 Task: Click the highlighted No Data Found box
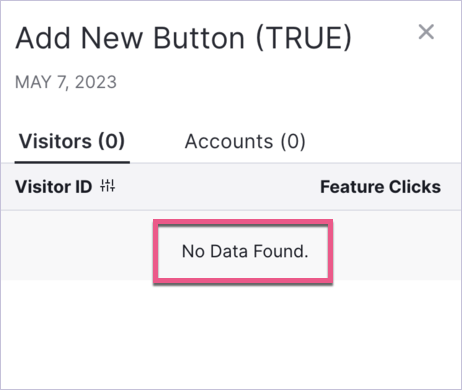pos(243,252)
